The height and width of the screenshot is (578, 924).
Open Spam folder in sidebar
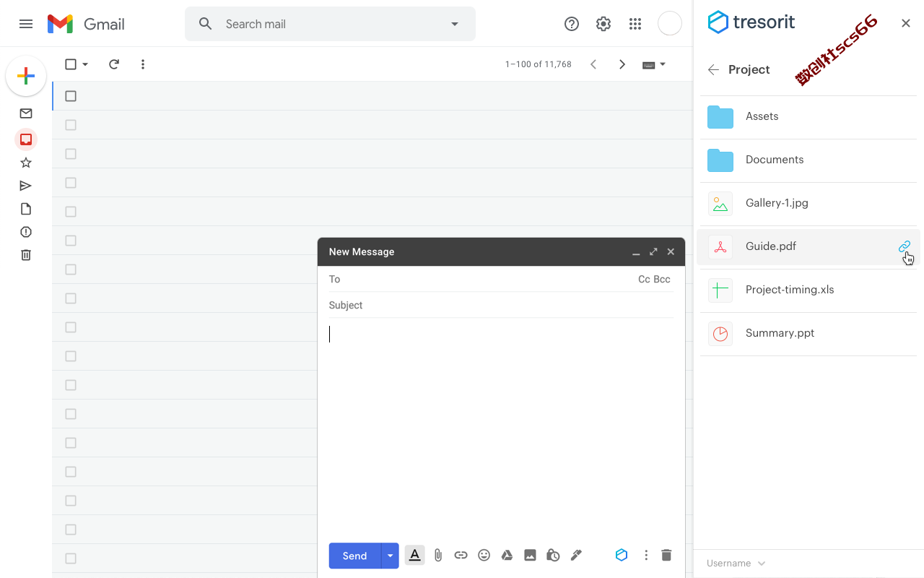click(26, 232)
